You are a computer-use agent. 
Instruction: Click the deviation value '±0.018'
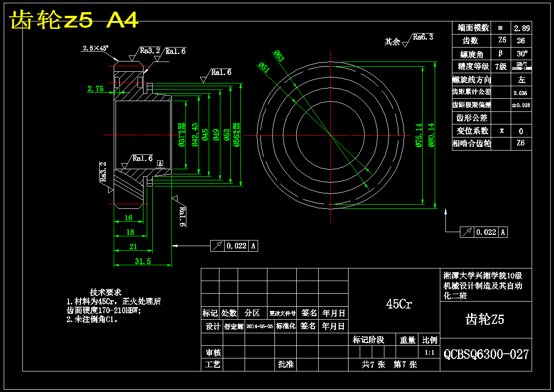click(x=521, y=105)
